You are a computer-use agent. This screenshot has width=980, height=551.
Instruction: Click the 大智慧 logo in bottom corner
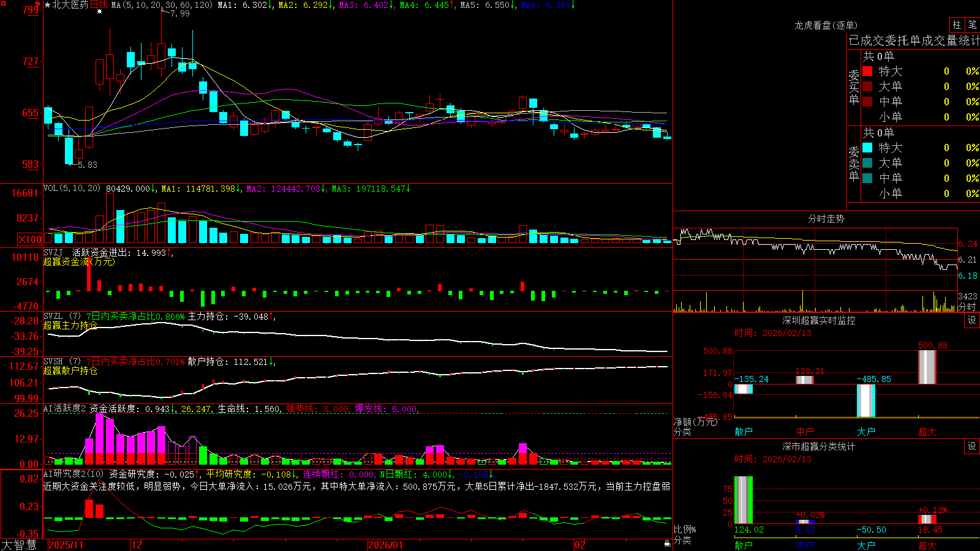coord(19,544)
